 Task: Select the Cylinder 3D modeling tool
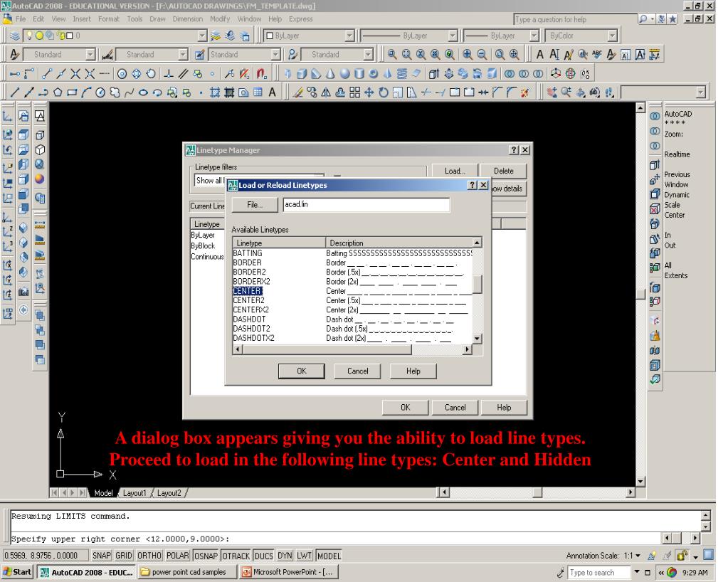point(359,73)
